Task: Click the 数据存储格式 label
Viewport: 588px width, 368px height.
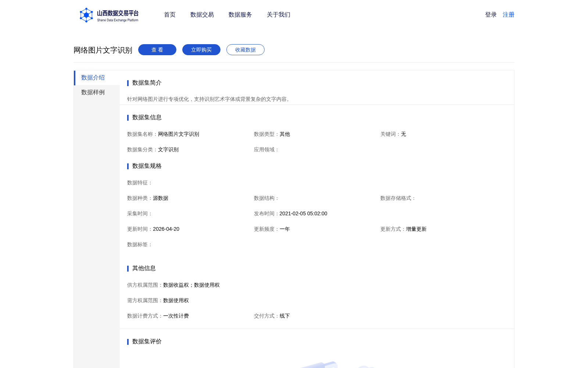Action: click(x=398, y=198)
